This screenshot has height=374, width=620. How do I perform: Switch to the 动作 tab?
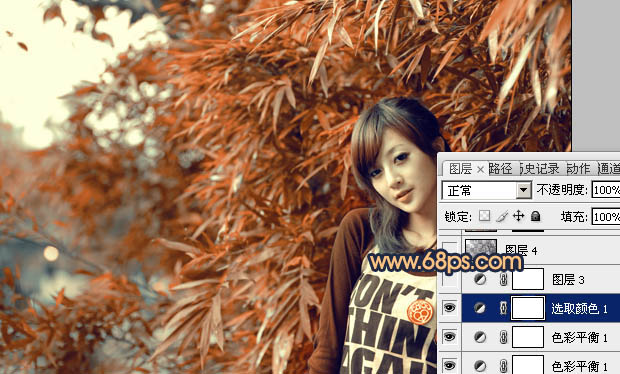click(578, 169)
